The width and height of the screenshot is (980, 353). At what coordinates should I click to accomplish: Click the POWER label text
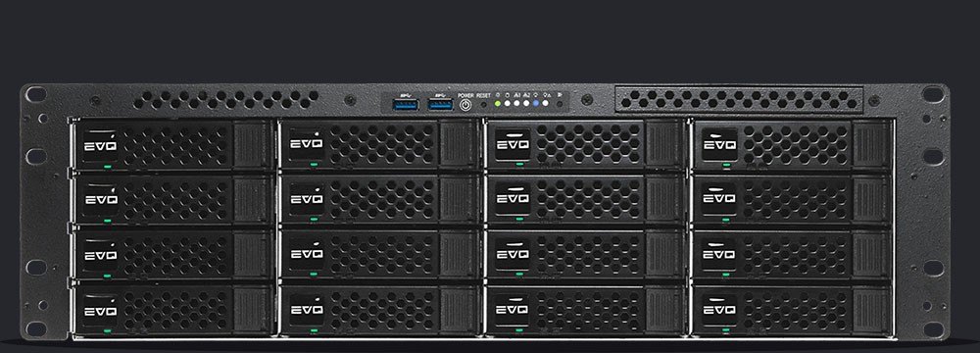tap(465, 96)
